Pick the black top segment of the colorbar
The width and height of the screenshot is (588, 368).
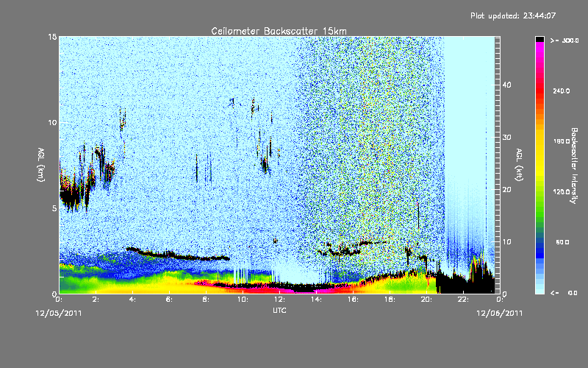point(539,39)
